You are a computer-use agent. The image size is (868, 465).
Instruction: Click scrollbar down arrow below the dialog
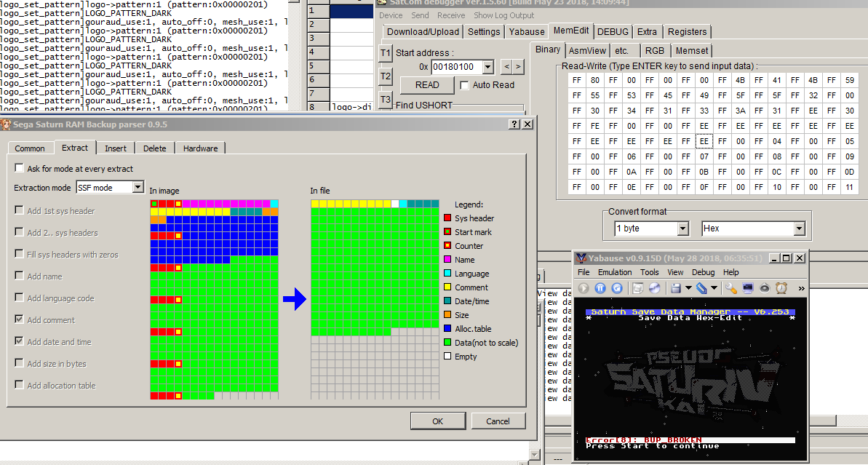point(534,455)
